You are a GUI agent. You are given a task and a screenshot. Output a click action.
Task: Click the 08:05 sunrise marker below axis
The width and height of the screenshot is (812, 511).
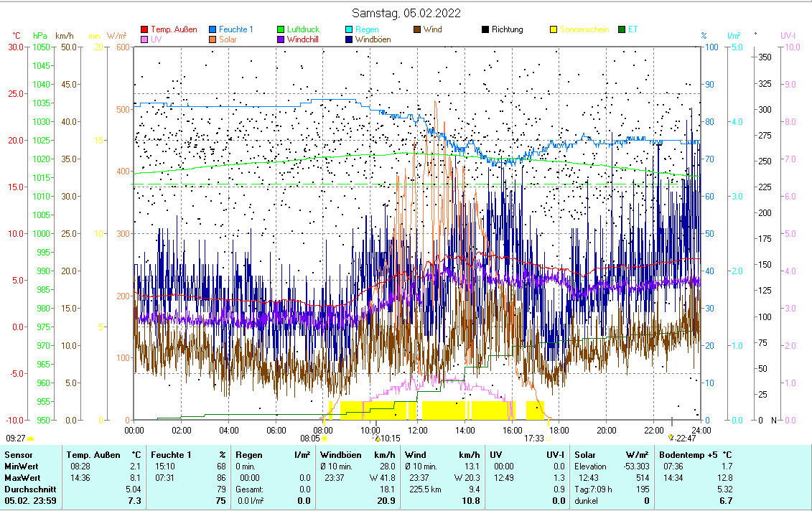[x=310, y=438]
